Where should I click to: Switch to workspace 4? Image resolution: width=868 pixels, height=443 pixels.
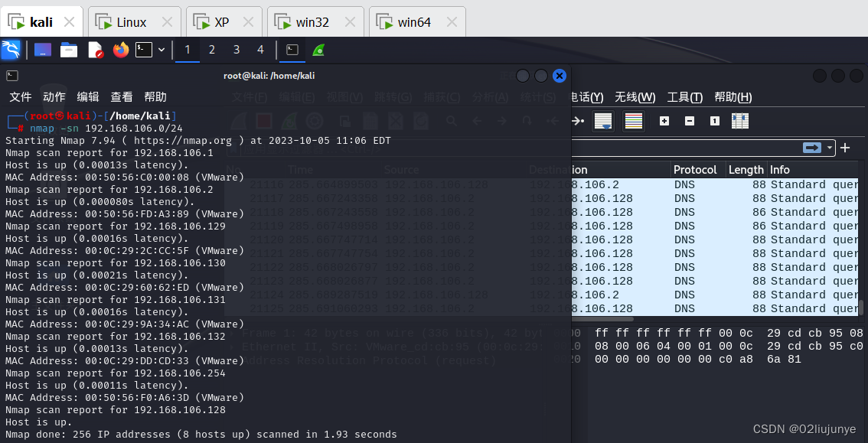coord(261,50)
